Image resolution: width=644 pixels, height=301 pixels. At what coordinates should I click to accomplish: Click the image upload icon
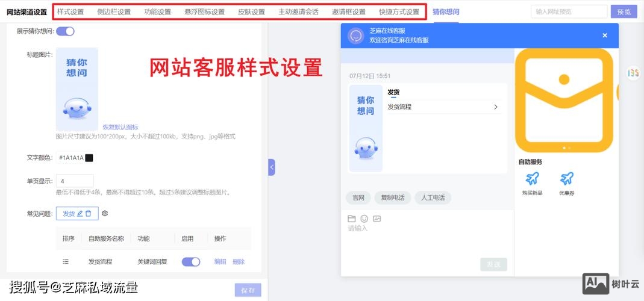tap(377, 219)
